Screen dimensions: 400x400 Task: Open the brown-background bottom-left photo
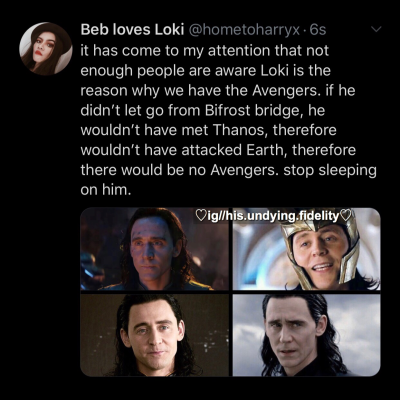click(x=155, y=335)
